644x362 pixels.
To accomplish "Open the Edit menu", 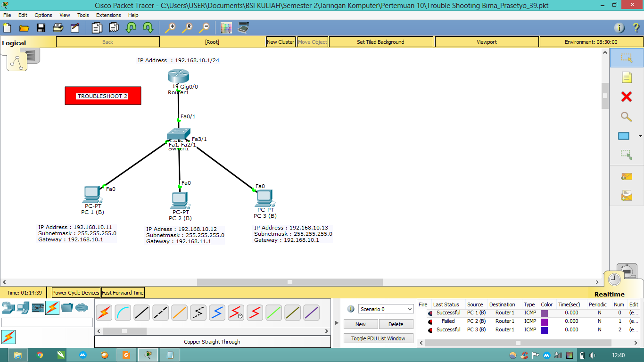I will point(23,15).
